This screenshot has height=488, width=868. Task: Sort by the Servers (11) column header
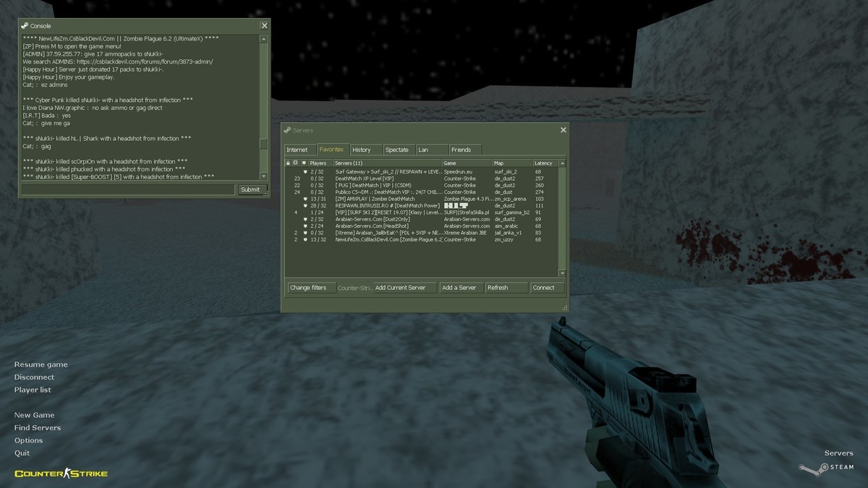point(388,163)
